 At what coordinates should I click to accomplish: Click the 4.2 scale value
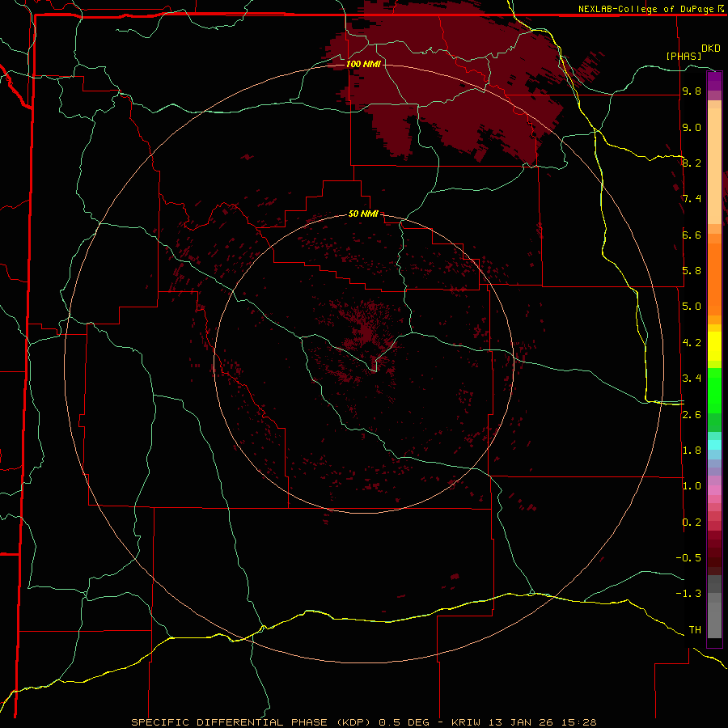click(x=692, y=342)
